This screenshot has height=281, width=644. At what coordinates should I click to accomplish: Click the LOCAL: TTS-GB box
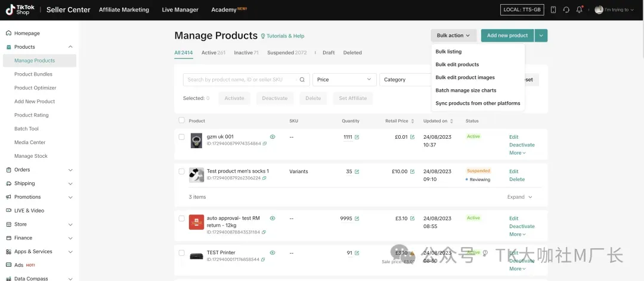pos(522,10)
